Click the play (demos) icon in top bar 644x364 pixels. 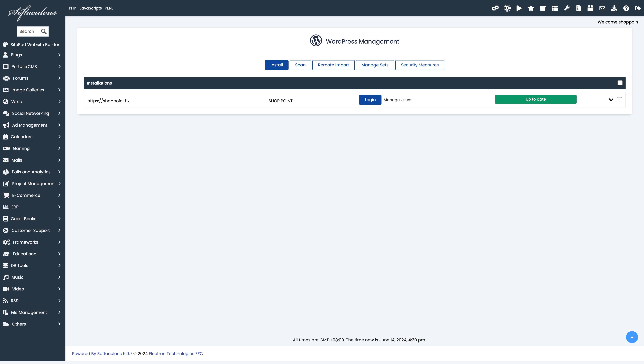pos(519,8)
